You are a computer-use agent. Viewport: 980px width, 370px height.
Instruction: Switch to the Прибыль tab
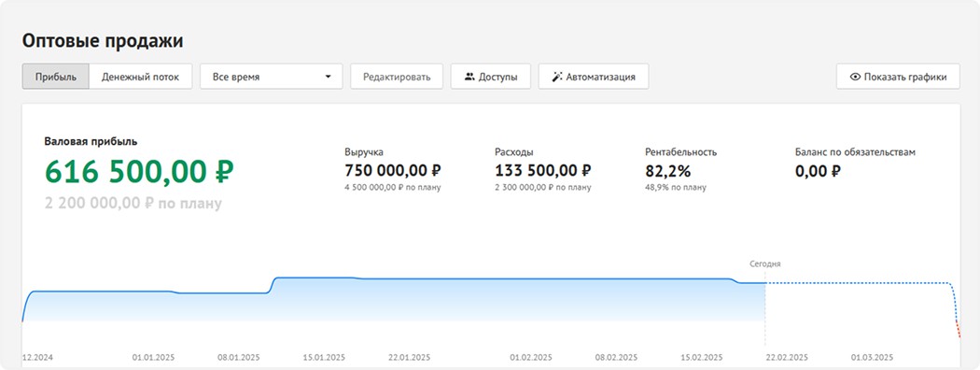(x=56, y=77)
